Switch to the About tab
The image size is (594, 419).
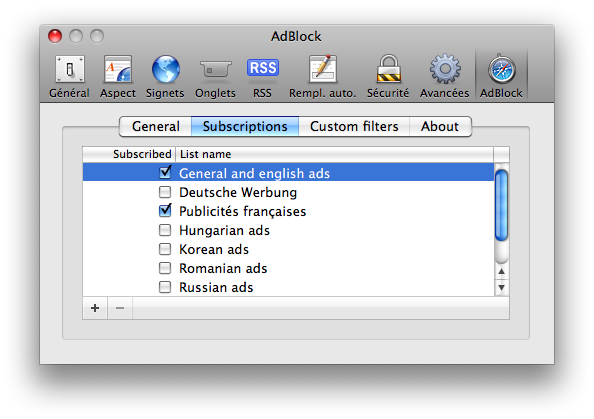[x=440, y=126]
